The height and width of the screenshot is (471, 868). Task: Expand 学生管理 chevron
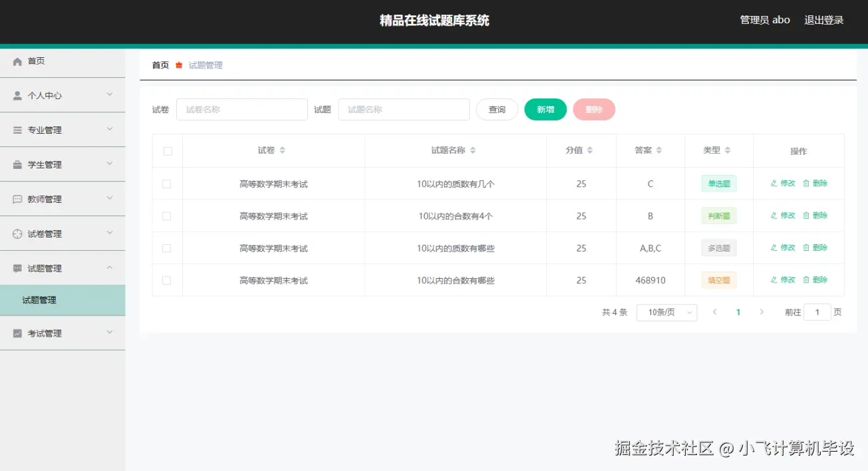110,164
